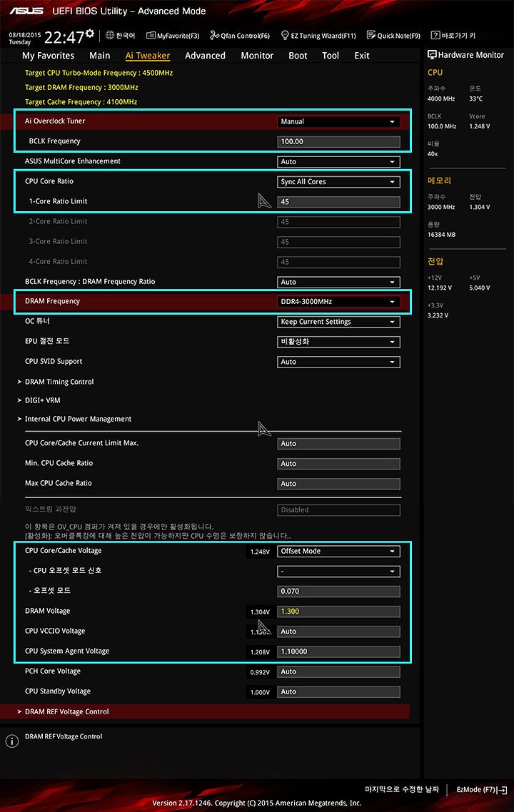Click the info icon beside the help text

click(12, 741)
